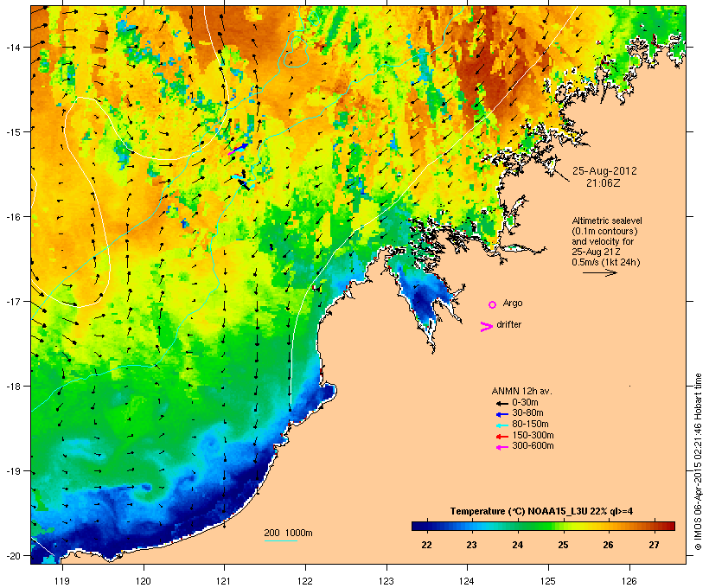Click the latitude axis label -14
709x588 pixels.
[x=12, y=47]
